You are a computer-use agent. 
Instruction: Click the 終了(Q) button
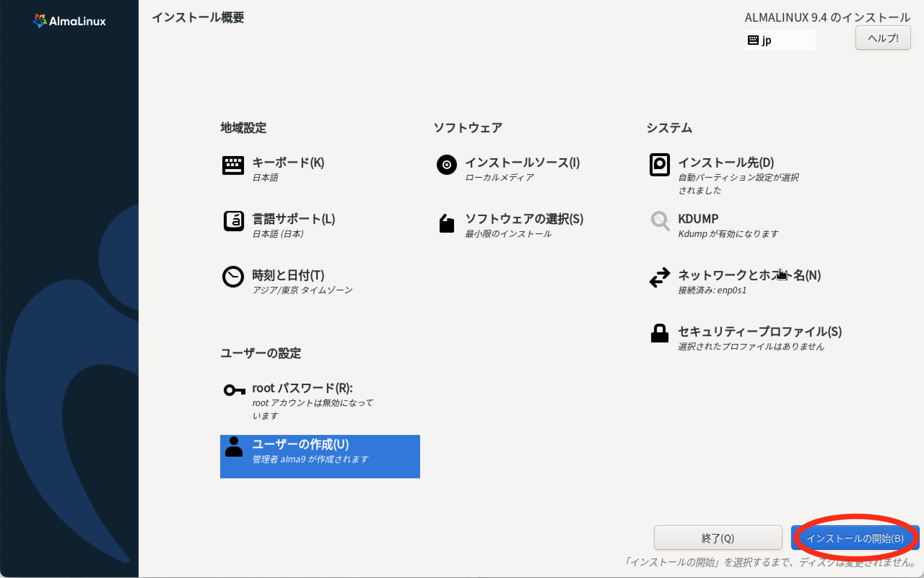click(x=718, y=538)
